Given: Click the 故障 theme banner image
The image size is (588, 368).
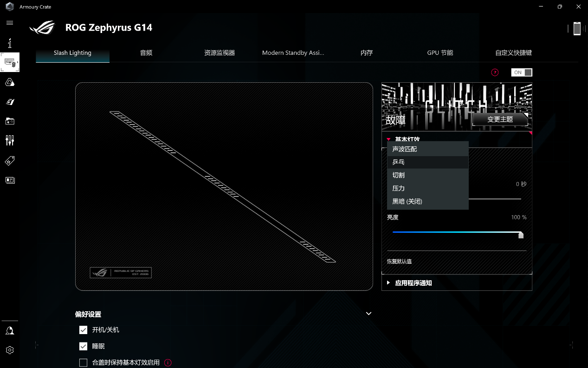Looking at the screenshot, I should click(x=457, y=107).
